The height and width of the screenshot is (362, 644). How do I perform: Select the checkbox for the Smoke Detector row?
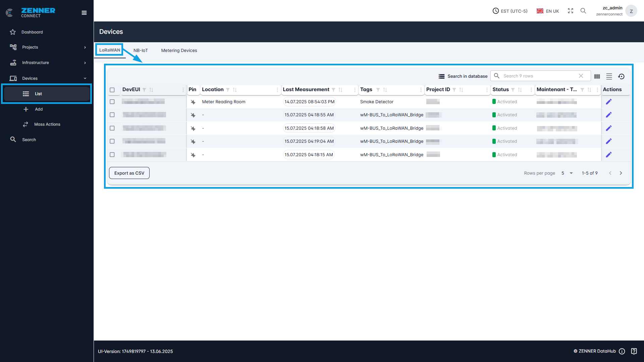pyautogui.click(x=112, y=102)
